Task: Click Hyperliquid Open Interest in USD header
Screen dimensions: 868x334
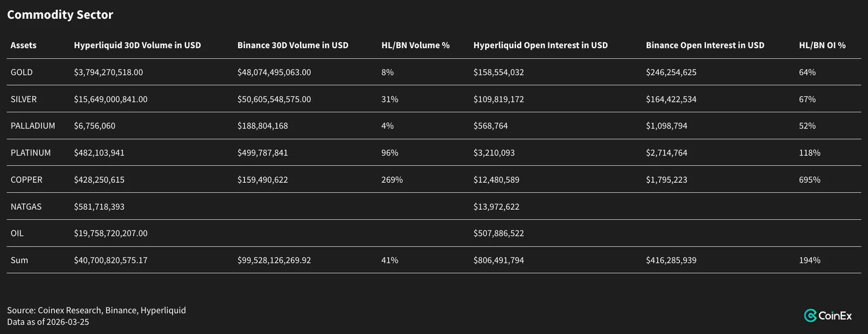Action: (540, 46)
